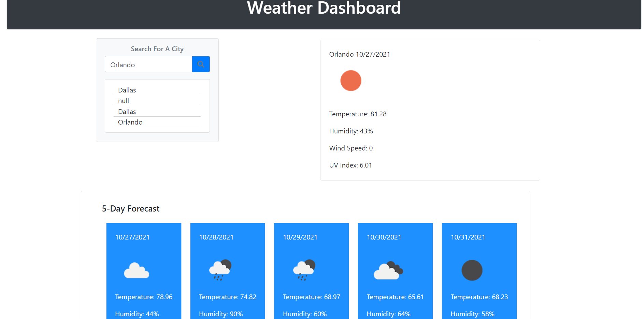
Task: Click Humidity: 64% in the forecast
Action: pos(388,314)
